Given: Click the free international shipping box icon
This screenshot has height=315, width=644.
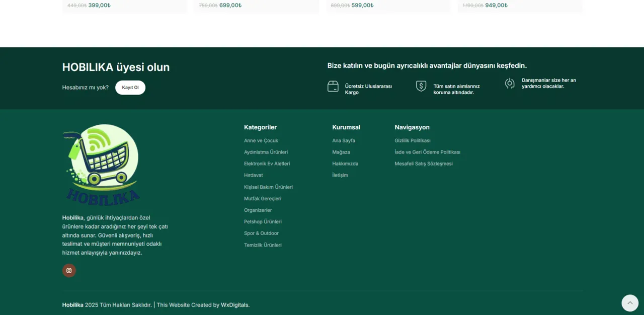Looking at the screenshot, I should coord(333,87).
